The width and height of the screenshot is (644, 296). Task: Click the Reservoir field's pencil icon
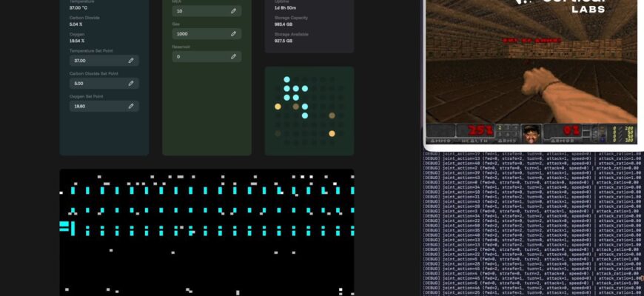click(x=233, y=57)
